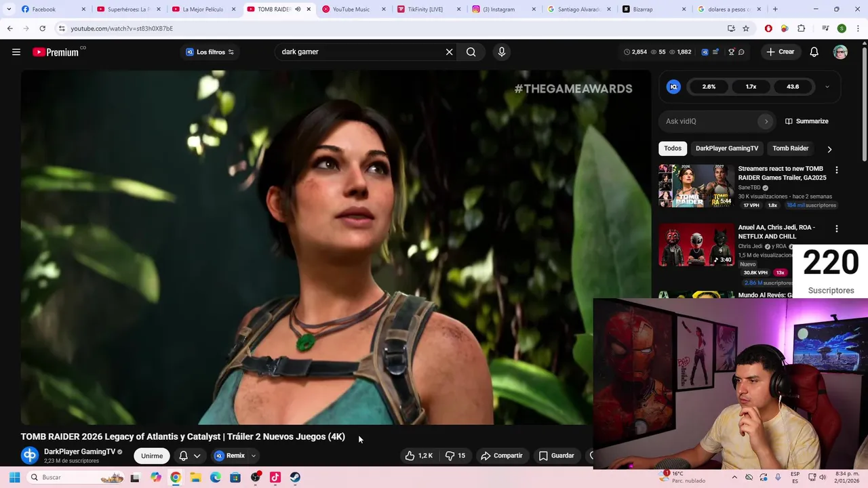868x488 pixels.
Task: Go to YouTube Premium home logo
Action: (x=56, y=52)
